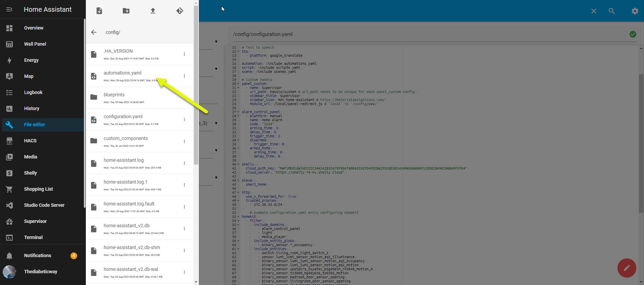644x285 pixels.
Task: Open the options menu for automations.yaml
Action: pyautogui.click(x=184, y=76)
